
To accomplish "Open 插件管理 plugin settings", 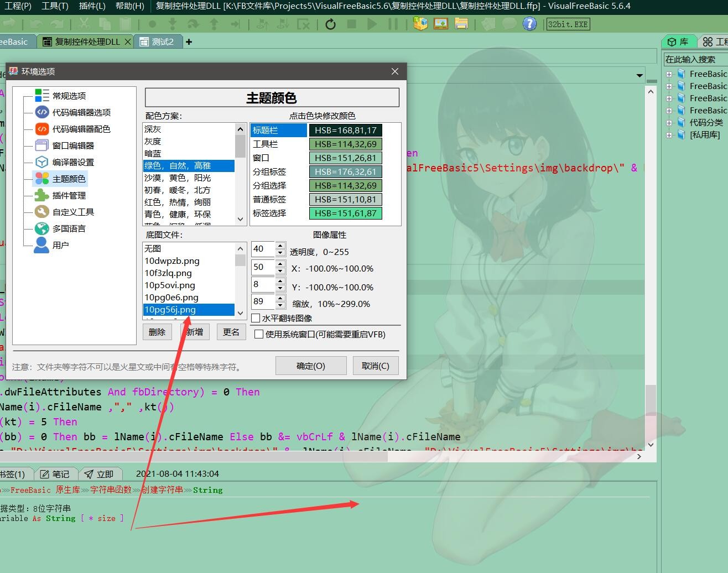I will point(69,195).
